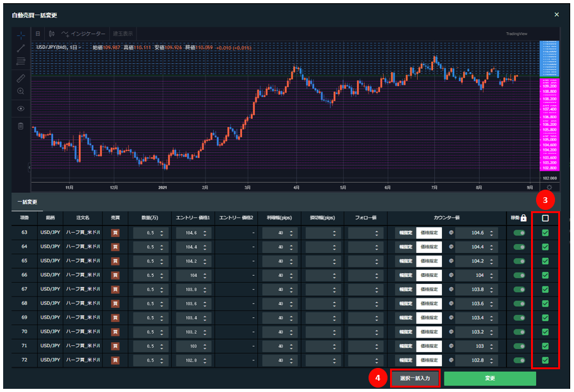This screenshot has height=392, width=574.
Task: Click the stop-loss width stepper in row 66
Action: 334,276
